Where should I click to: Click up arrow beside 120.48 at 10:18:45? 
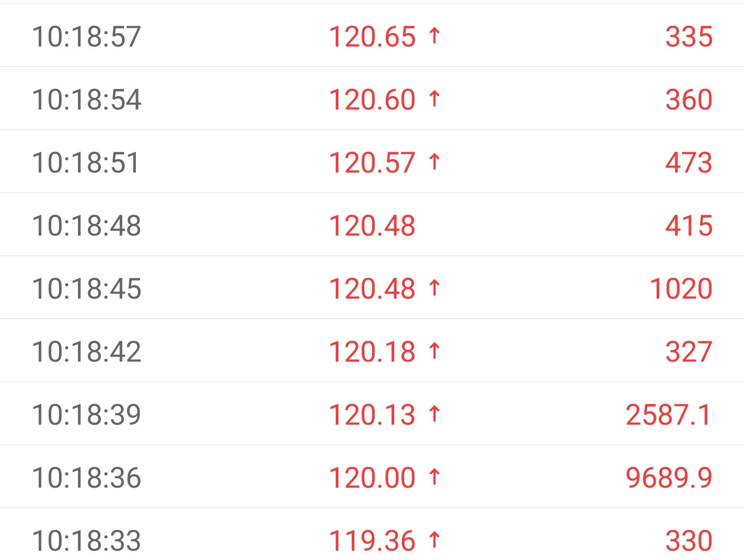pyautogui.click(x=435, y=288)
